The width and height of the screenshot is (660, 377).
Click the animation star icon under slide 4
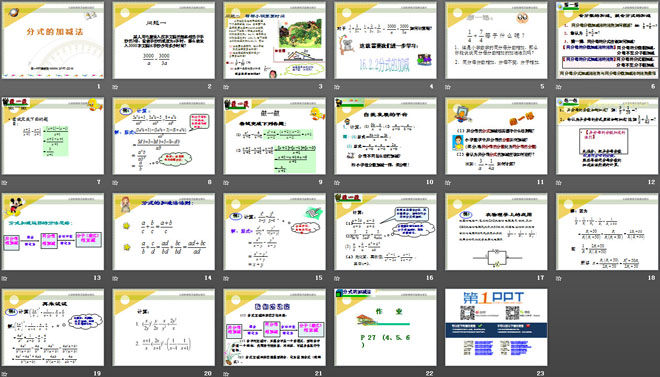click(x=337, y=87)
